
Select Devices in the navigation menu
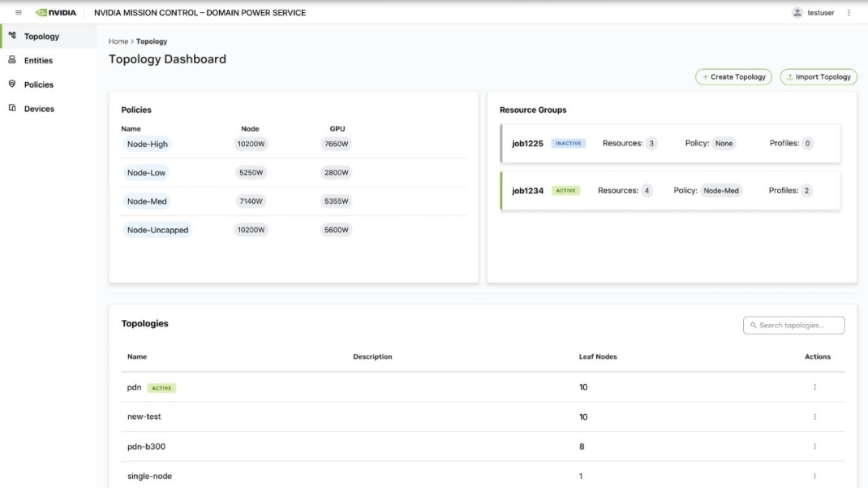(x=38, y=108)
